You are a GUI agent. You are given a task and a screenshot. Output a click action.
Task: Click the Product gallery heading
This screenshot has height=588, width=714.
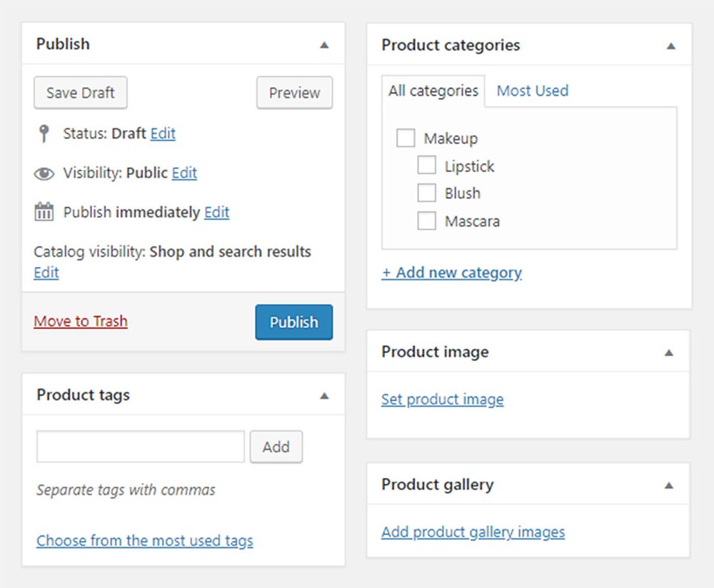(438, 485)
